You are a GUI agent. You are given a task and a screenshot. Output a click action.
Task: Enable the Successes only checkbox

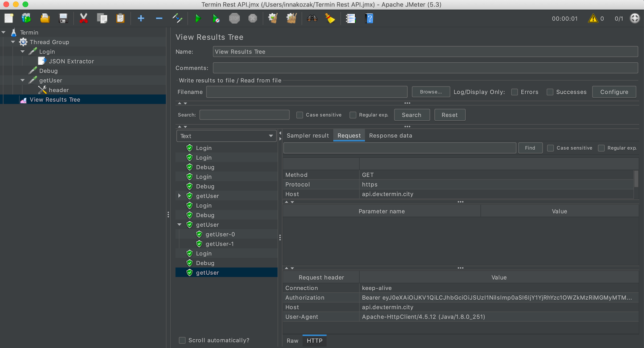pos(550,92)
